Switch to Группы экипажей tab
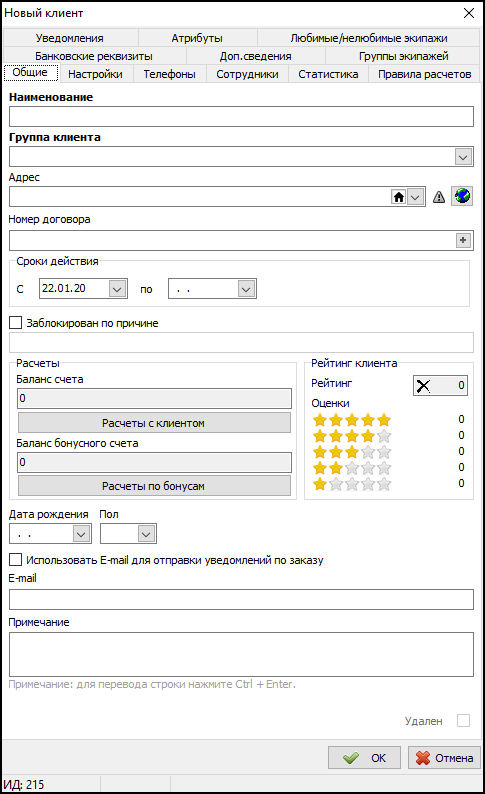Screen dimensions: 485x794 click(403, 56)
